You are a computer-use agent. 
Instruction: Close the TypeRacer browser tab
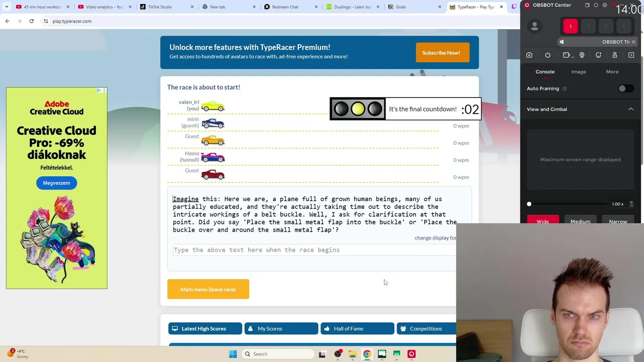501,7
